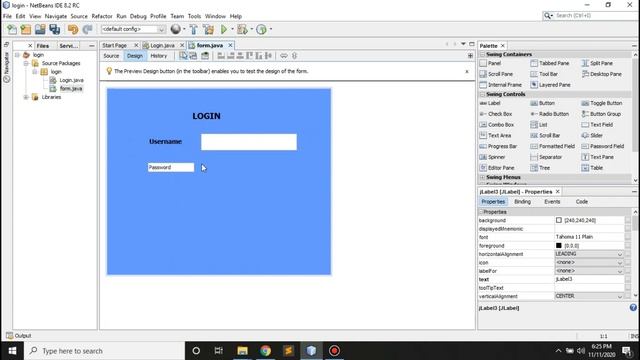Switch to the Start Page tab

point(114,45)
